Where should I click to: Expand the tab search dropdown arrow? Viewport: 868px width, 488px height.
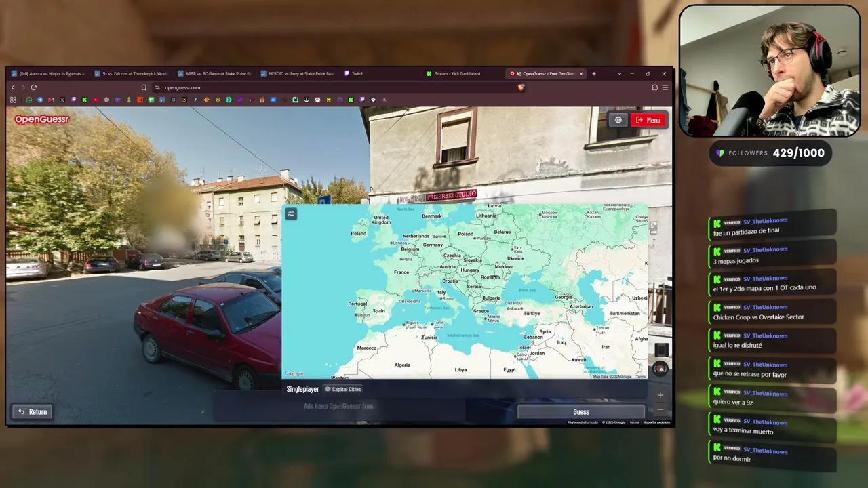[x=619, y=73]
